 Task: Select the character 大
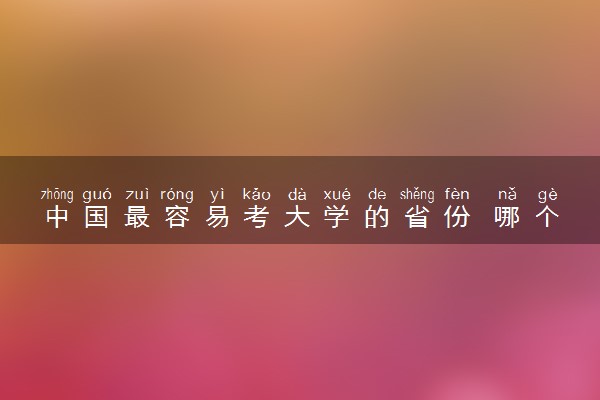pos(297,217)
